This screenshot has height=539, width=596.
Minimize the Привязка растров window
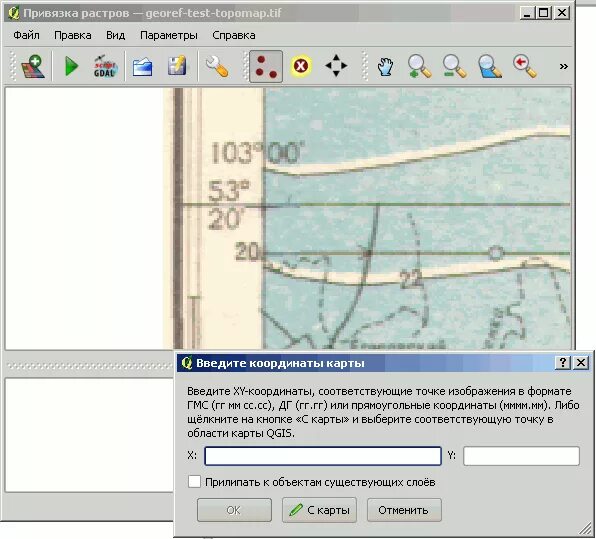pos(527,13)
